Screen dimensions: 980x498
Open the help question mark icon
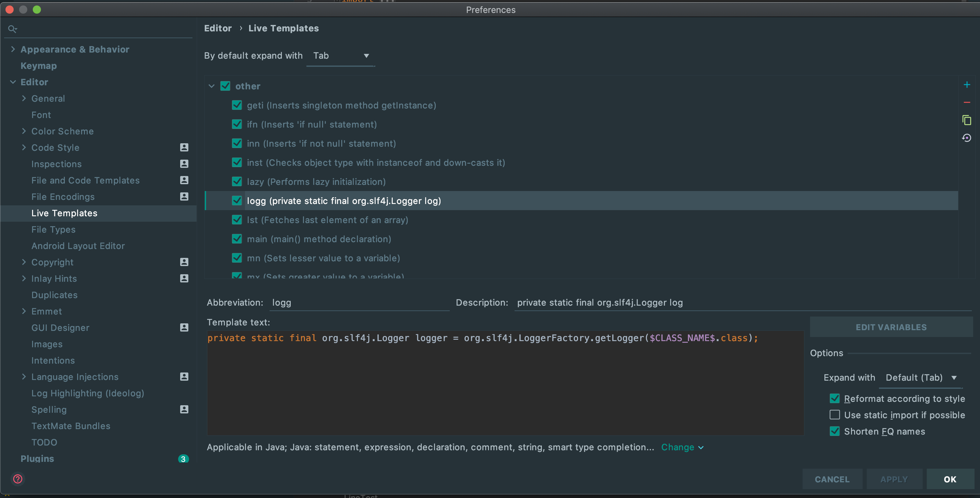[17, 479]
